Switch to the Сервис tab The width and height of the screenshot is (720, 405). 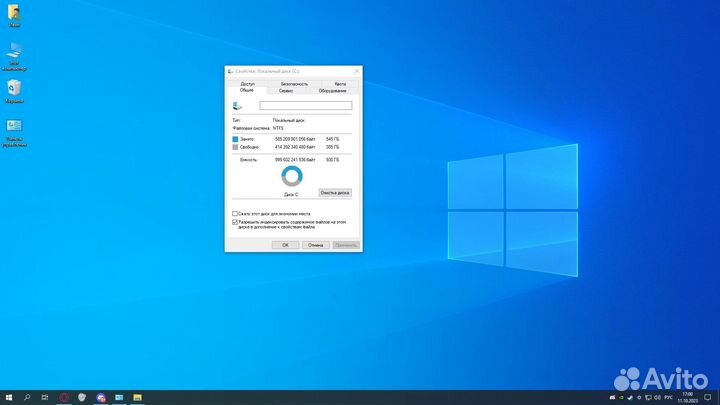(286, 91)
